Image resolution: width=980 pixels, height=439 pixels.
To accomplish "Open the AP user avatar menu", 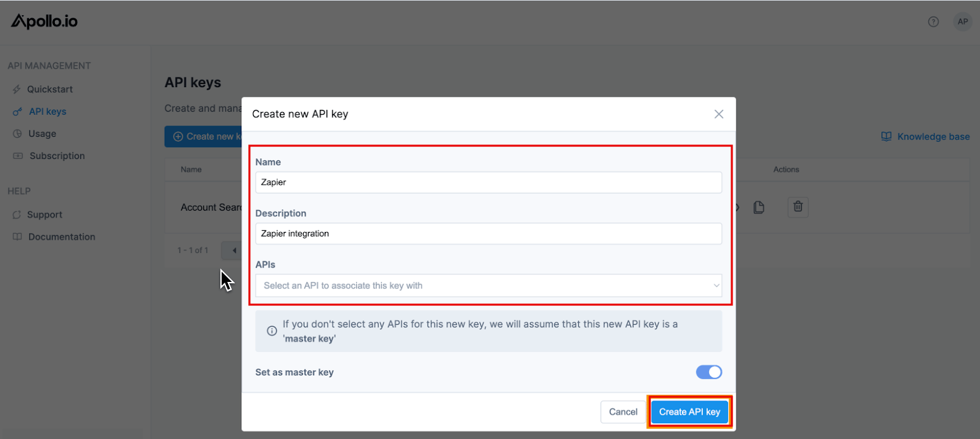I will click(x=962, y=22).
